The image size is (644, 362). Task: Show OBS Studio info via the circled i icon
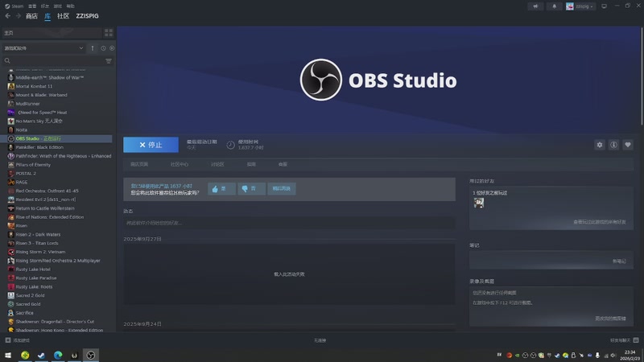coord(613,145)
